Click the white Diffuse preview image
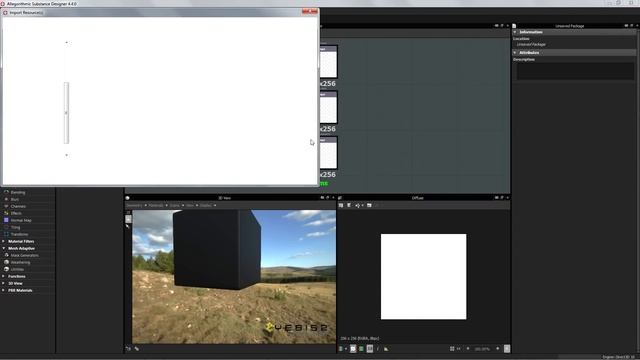640x360 pixels. click(423, 276)
